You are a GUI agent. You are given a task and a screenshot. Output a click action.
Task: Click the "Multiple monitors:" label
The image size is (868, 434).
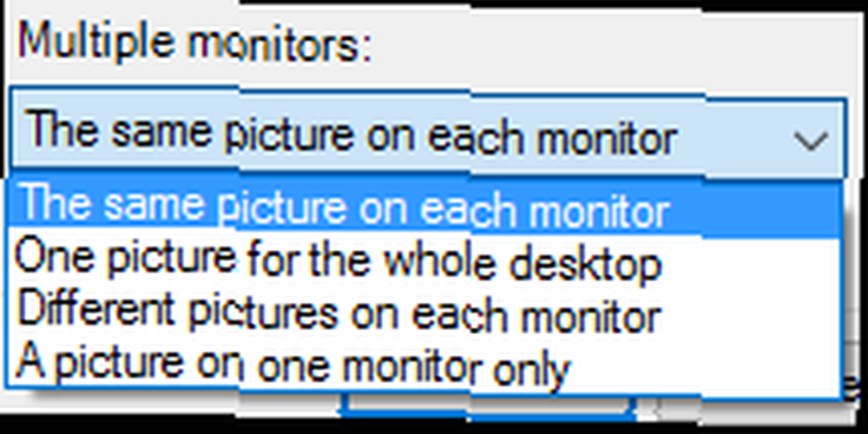point(194,43)
